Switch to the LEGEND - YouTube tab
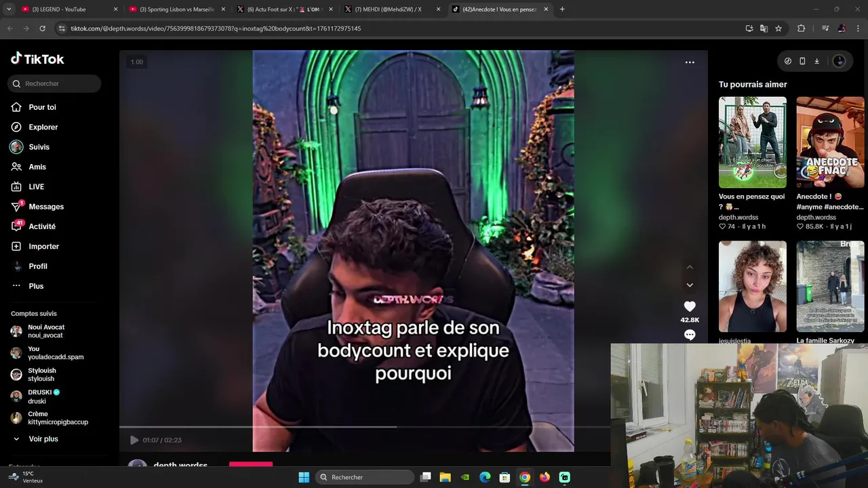 [x=68, y=9]
